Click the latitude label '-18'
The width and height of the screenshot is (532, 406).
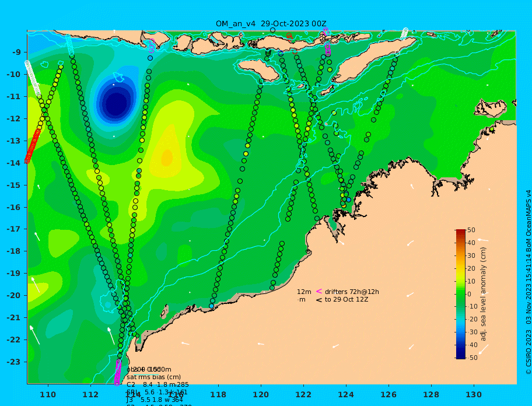13,251
